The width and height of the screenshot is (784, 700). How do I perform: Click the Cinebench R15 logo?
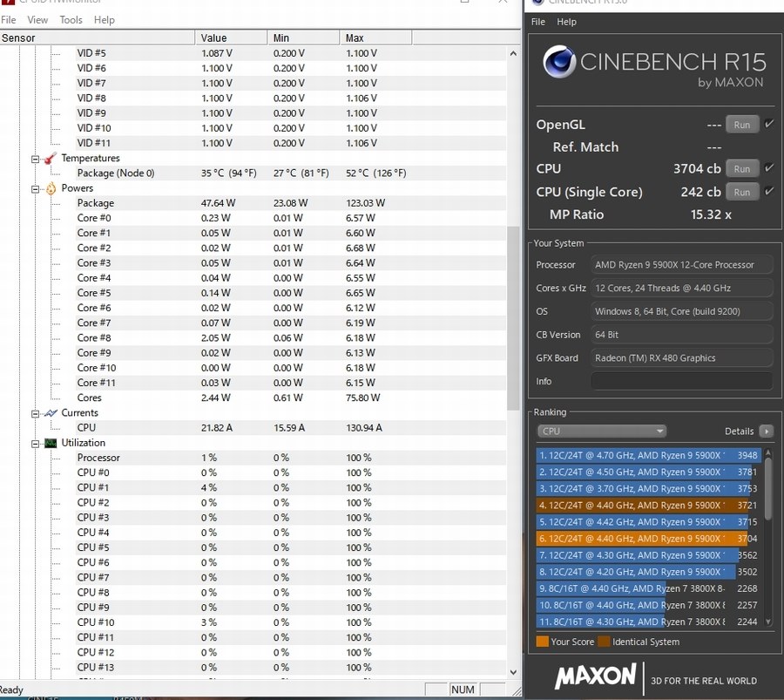point(558,63)
